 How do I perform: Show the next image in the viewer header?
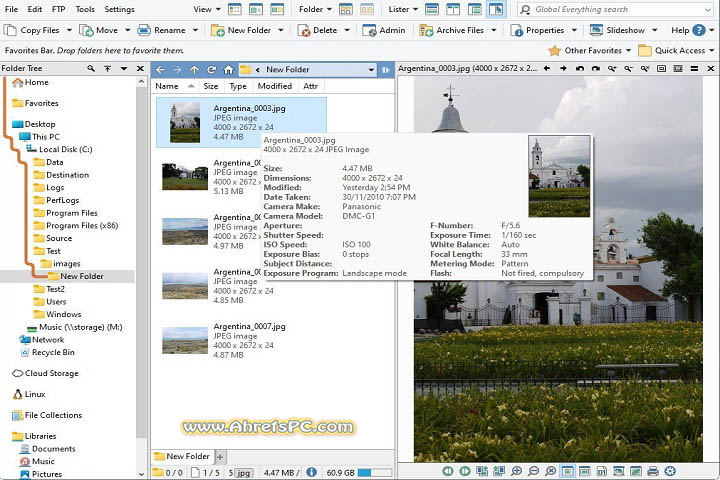point(563,68)
